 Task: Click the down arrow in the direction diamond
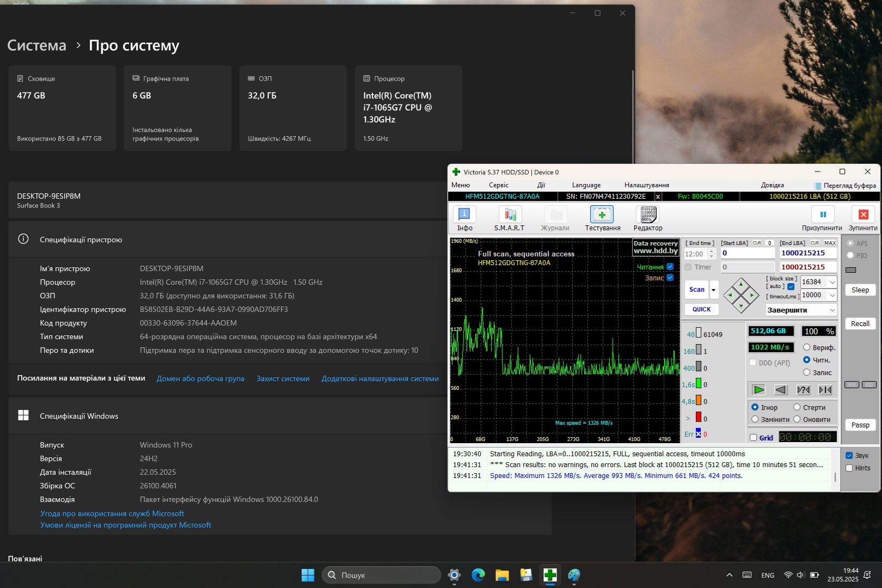tap(741, 306)
